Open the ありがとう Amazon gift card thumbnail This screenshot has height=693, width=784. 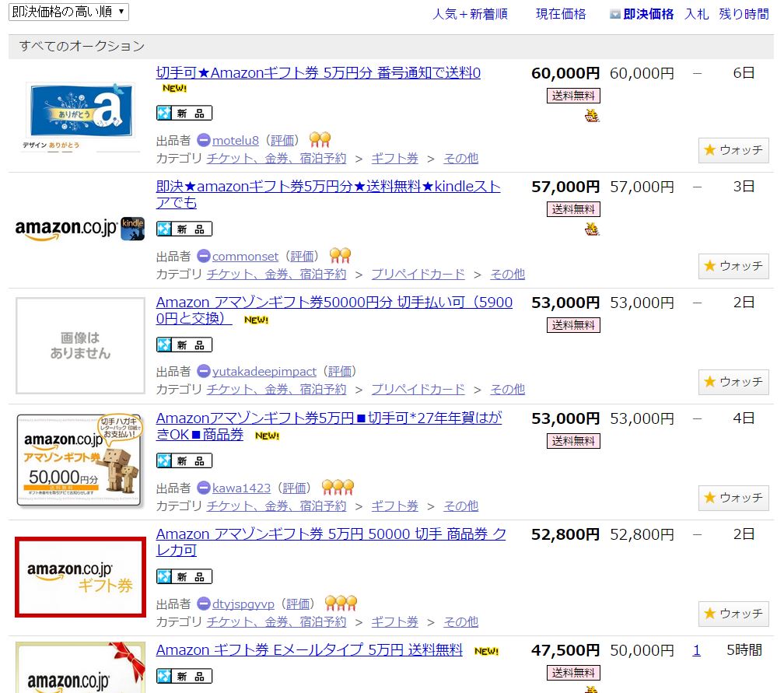81,117
